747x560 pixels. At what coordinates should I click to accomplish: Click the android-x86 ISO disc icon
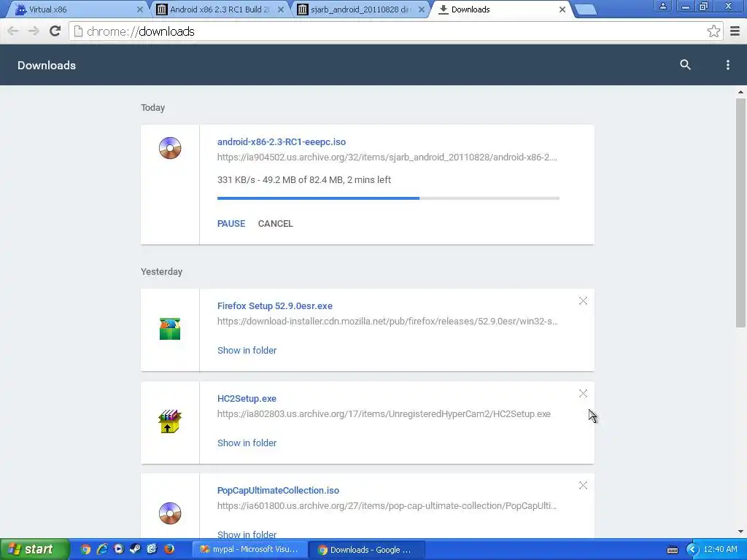170,148
